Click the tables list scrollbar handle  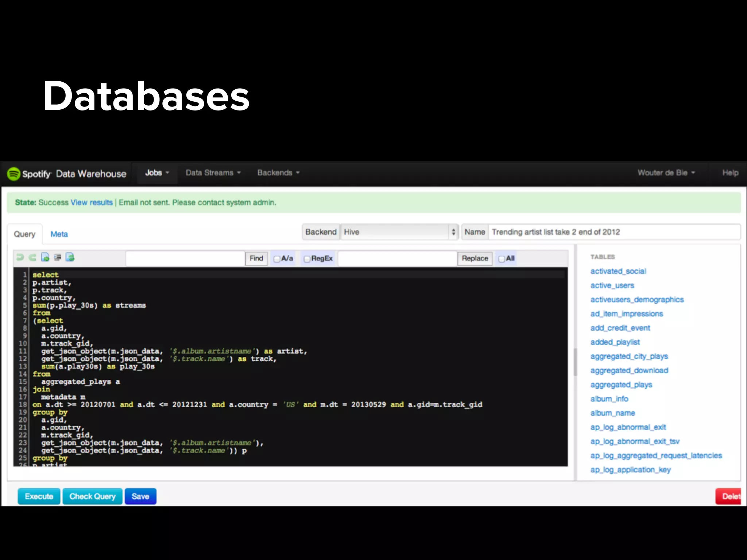[576, 362]
